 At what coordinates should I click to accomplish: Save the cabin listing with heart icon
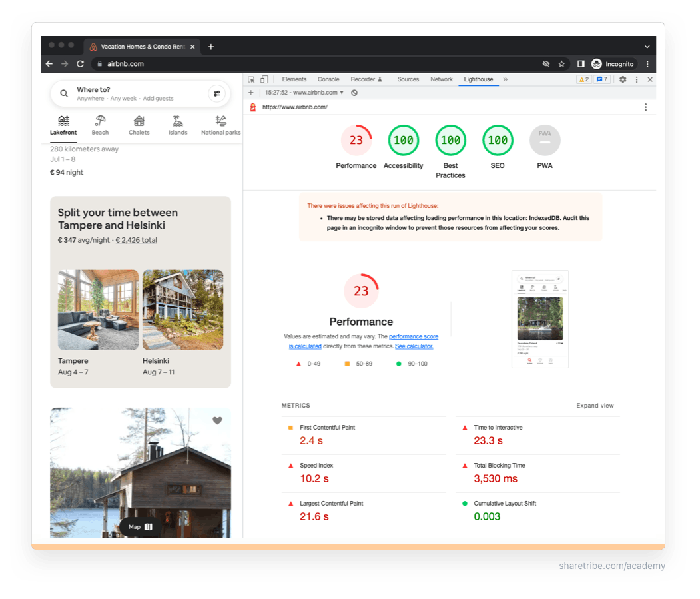click(217, 420)
